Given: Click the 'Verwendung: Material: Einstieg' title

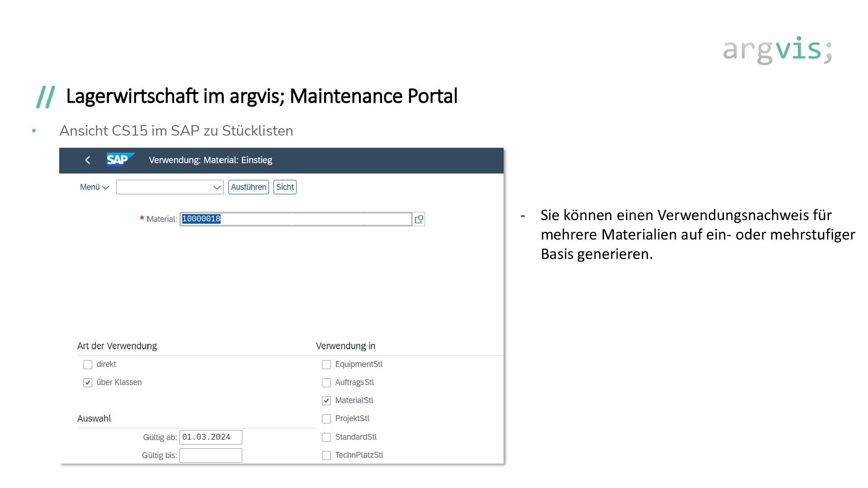Looking at the screenshot, I should click(x=211, y=160).
